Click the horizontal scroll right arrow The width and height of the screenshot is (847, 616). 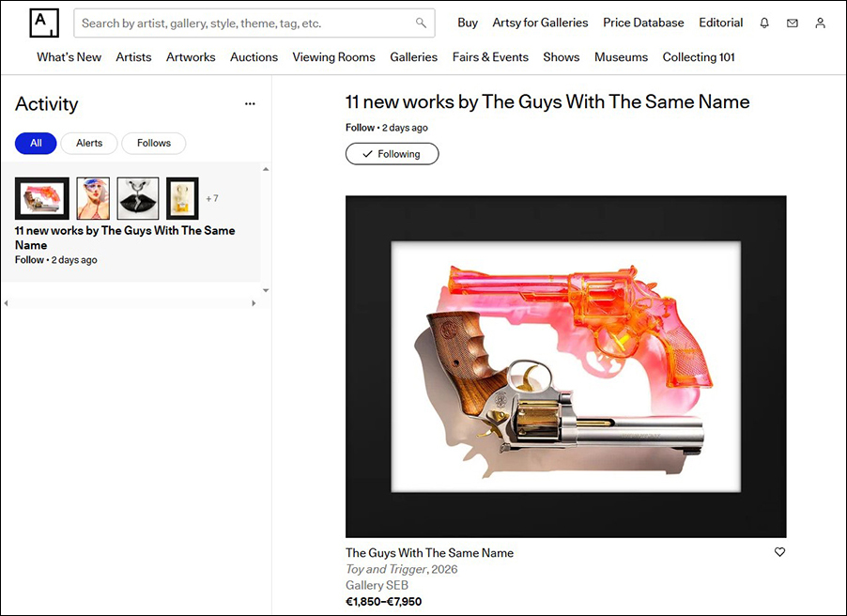tap(254, 303)
